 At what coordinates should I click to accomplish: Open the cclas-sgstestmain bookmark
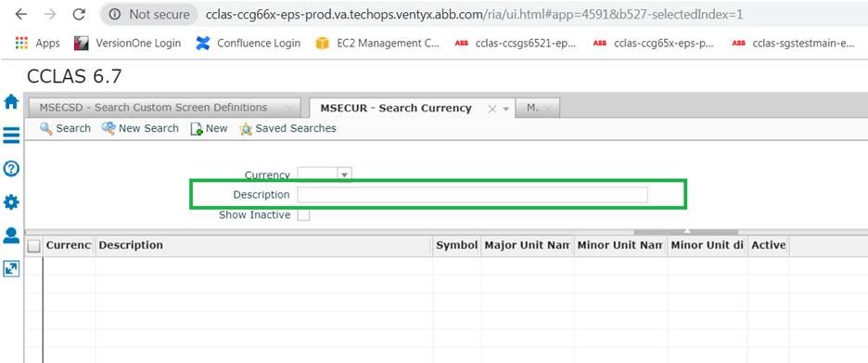[x=793, y=44]
